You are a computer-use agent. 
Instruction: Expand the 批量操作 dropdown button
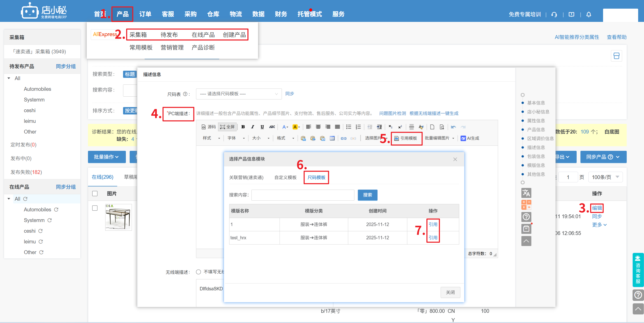(x=107, y=157)
